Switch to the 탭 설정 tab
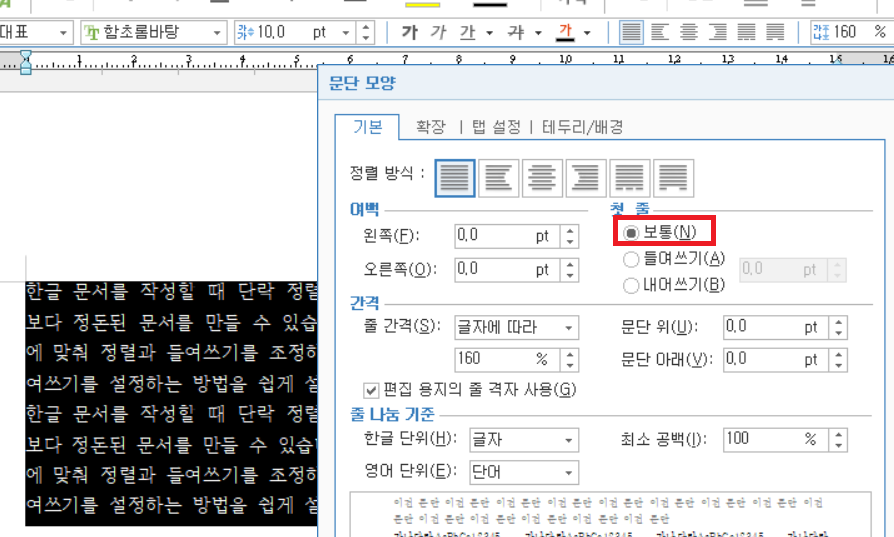894x537 pixels. (x=497, y=127)
